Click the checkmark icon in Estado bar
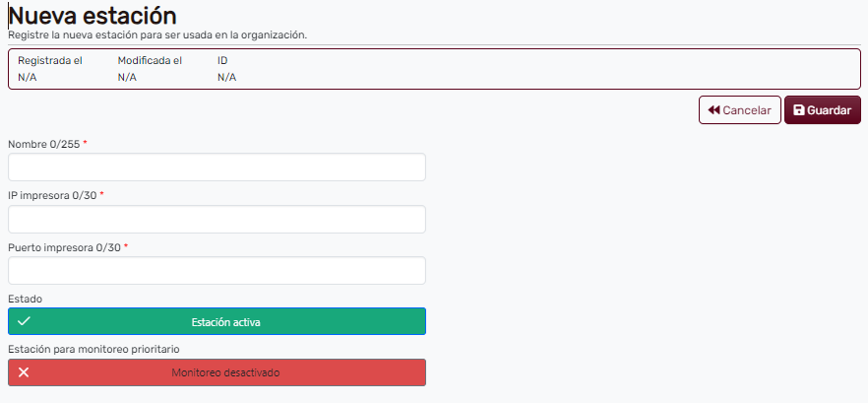The width and height of the screenshot is (868, 403). 25,321
